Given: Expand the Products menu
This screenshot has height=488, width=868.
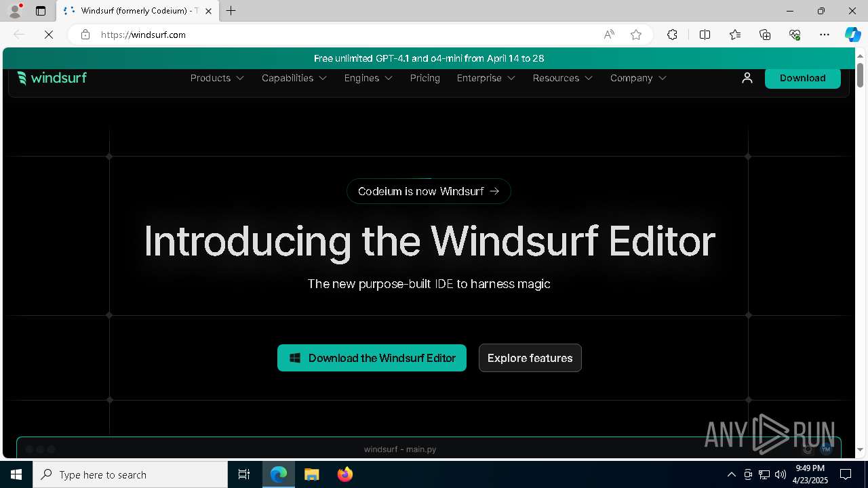Looking at the screenshot, I should pyautogui.click(x=217, y=78).
